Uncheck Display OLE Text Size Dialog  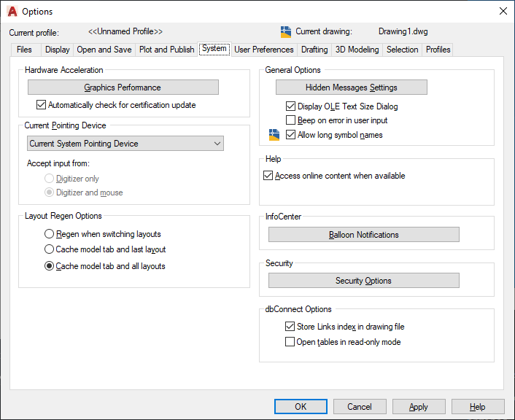pyautogui.click(x=291, y=106)
